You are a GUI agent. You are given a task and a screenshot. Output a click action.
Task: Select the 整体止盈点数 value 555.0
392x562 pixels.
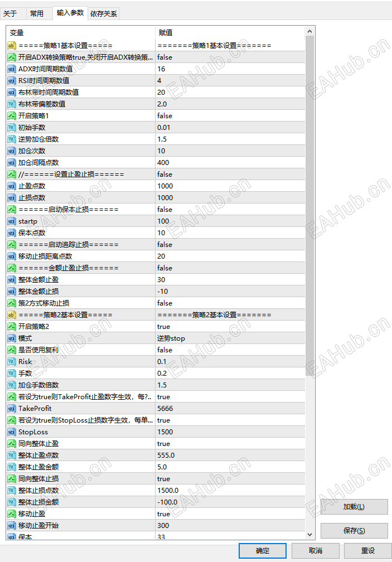tap(230, 455)
